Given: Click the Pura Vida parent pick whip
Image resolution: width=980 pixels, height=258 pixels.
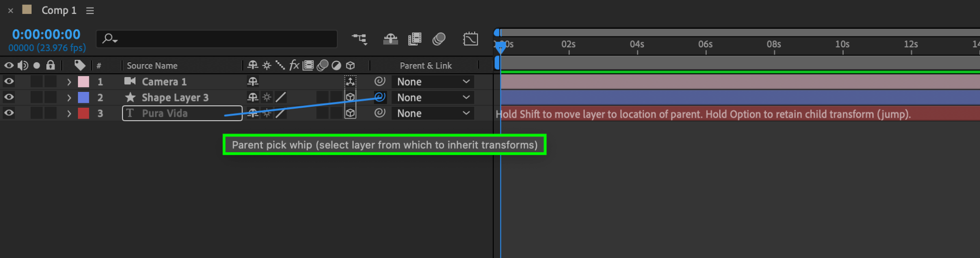Looking at the screenshot, I should click(379, 113).
